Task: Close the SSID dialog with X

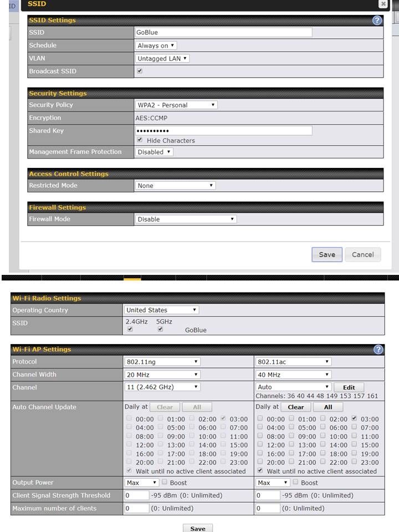Action: (383, 3)
